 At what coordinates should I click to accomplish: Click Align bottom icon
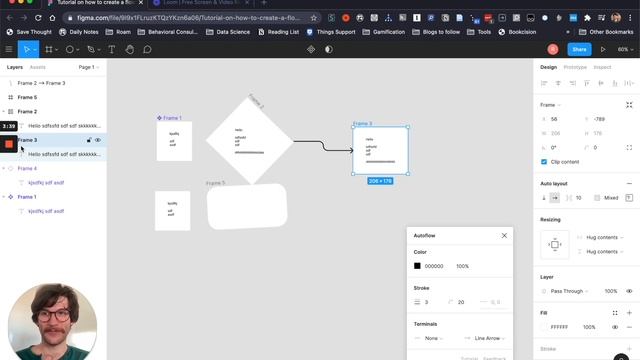615,83
